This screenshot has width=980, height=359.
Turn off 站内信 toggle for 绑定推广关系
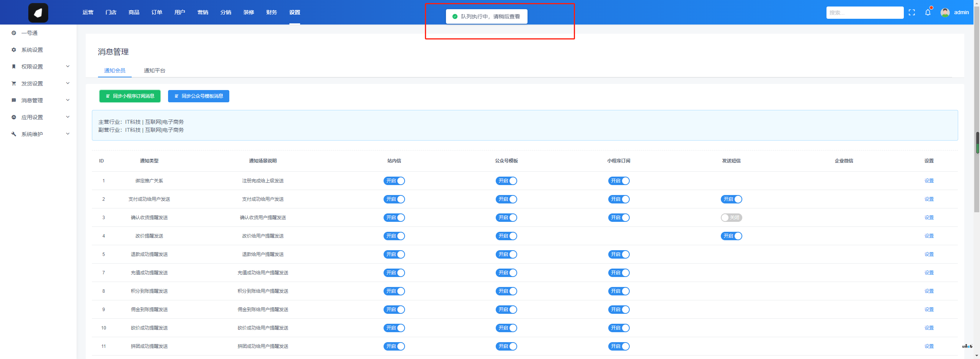(394, 181)
